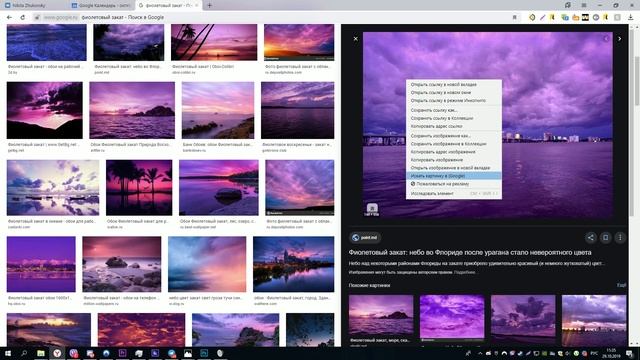Go to next image in preview panel
This screenshot has height=360, width=640.
[619, 39]
